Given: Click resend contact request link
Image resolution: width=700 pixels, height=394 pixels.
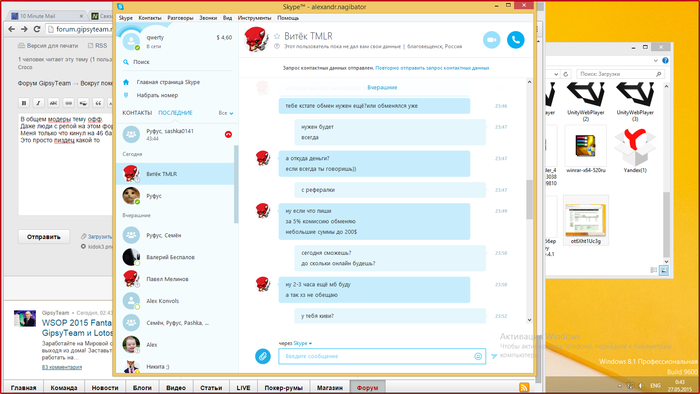Looking at the screenshot, I should [432, 68].
